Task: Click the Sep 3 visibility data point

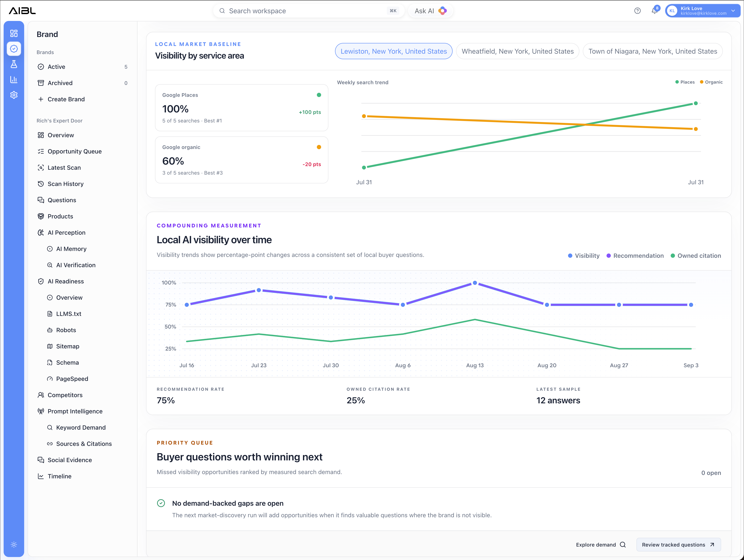Action: 691,305
